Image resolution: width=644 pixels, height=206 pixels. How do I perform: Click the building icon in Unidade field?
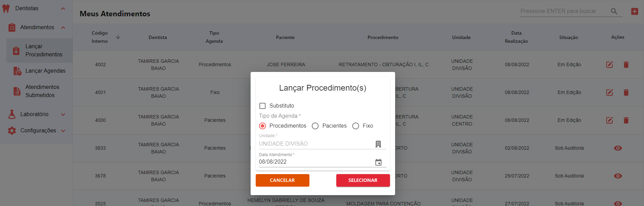(378, 144)
